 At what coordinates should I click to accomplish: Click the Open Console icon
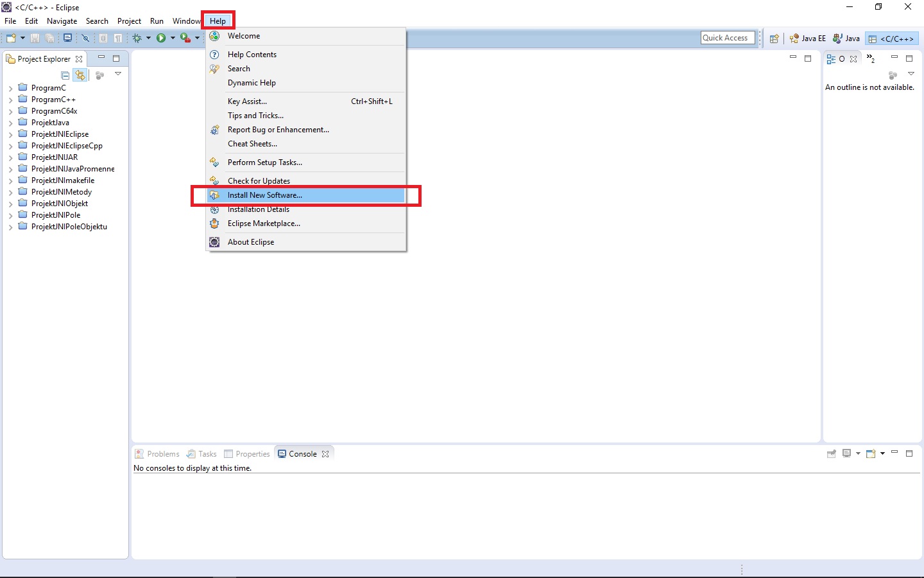click(871, 453)
